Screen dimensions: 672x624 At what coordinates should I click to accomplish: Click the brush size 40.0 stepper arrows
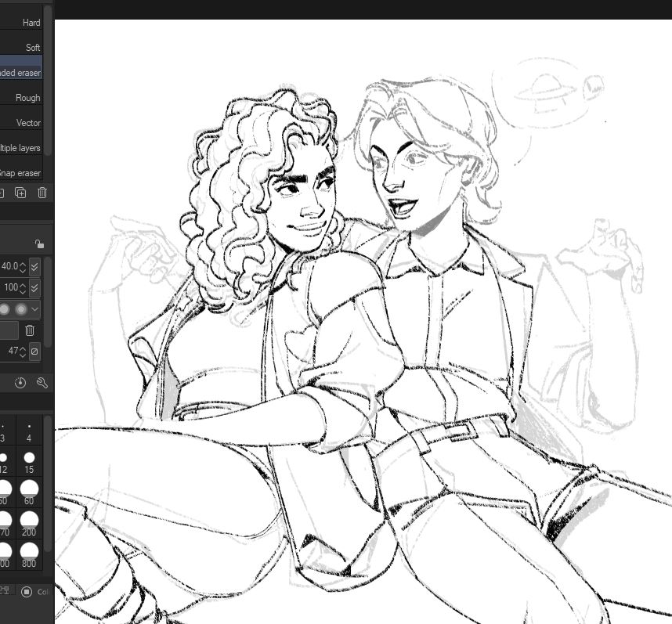[x=23, y=267]
